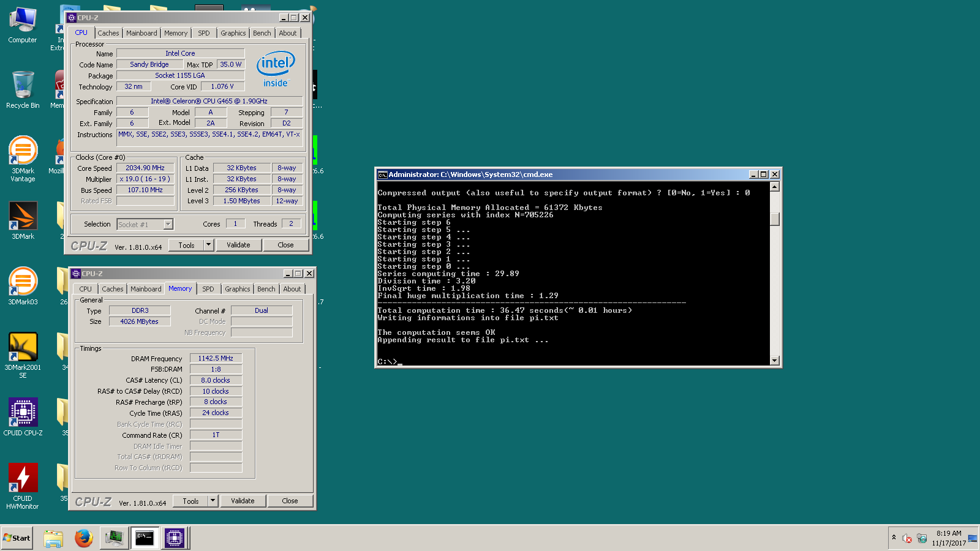
Task: Click the DRAM Frequency value 1142.5 MHz
Action: [216, 358]
